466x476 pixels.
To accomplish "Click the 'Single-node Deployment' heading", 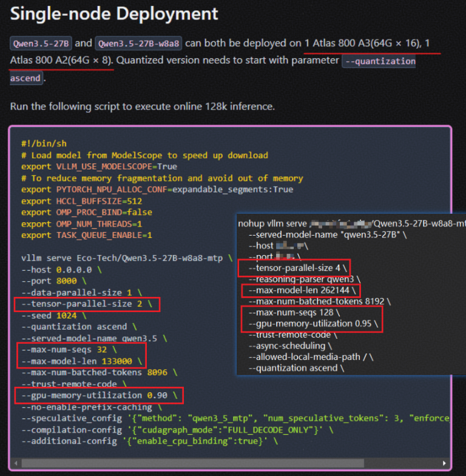I will 114,14.
